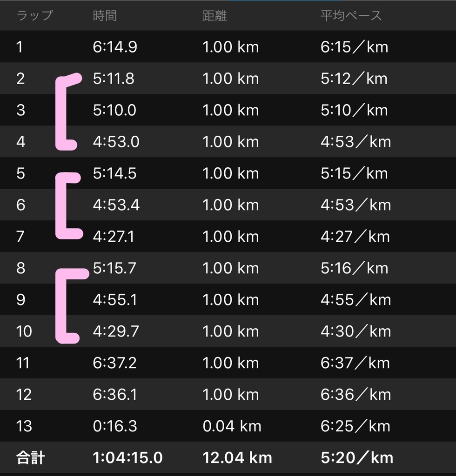Tap total distance 12.04 km
456x476 pixels.
coord(237,457)
